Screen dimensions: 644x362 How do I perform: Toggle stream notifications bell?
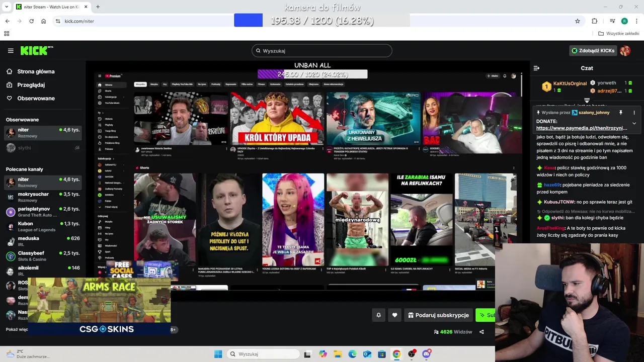click(379, 315)
